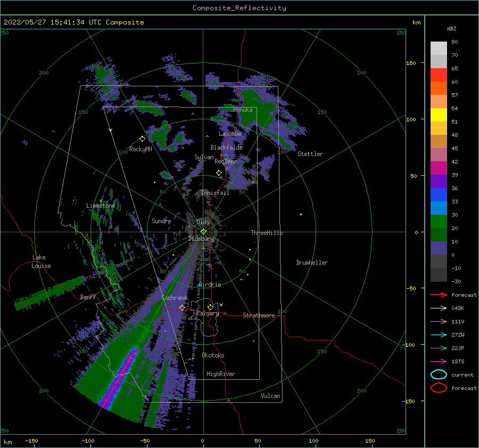Pick the 33 dBZ light blue swatch
479x448 pixels.
pos(439,208)
